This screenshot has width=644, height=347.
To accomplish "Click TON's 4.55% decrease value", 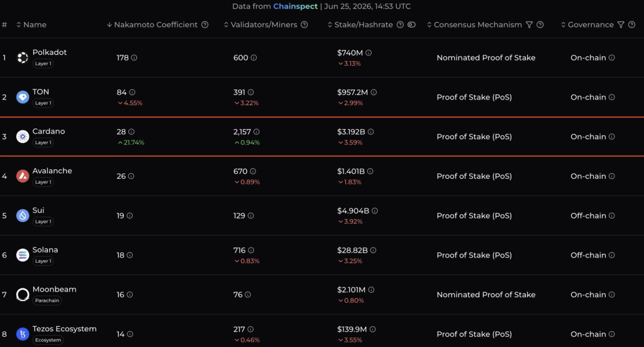I will pos(130,103).
